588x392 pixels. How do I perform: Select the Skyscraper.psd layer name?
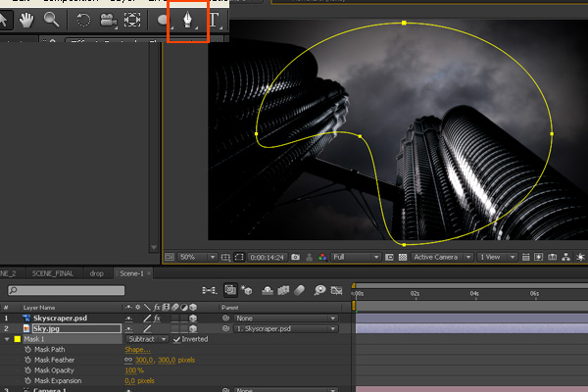60,318
